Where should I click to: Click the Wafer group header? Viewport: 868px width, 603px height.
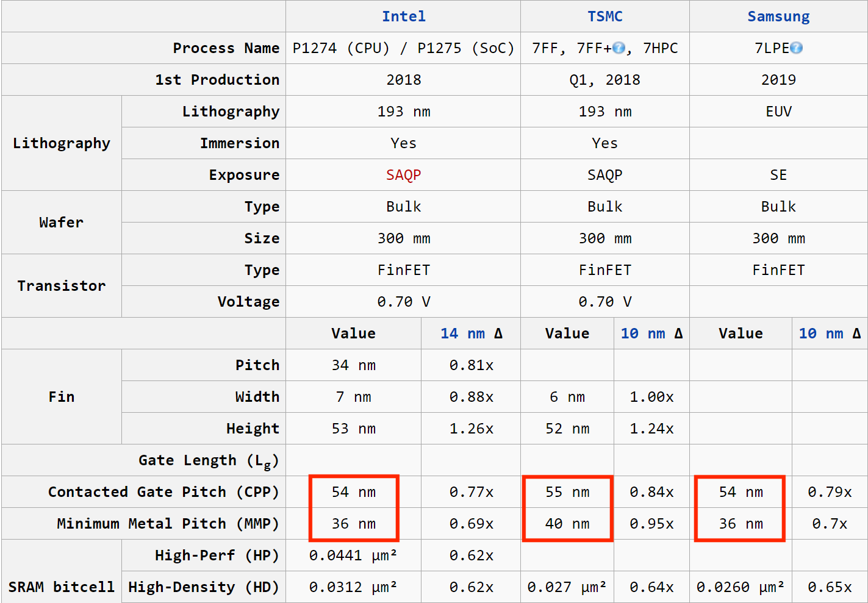[x=62, y=223]
